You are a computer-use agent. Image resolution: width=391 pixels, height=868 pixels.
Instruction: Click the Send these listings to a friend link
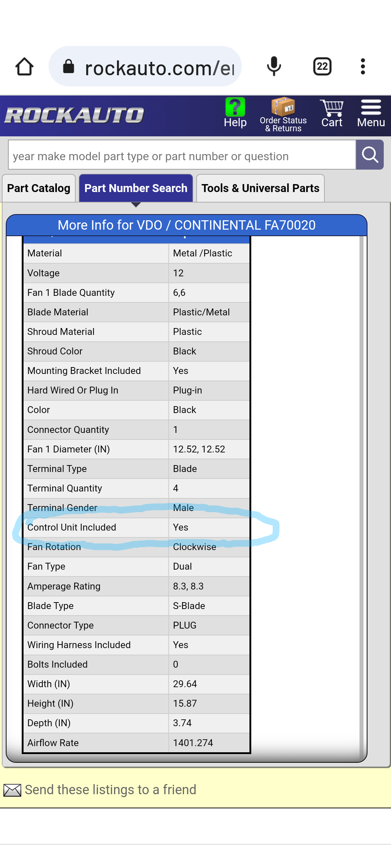pyautogui.click(x=110, y=790)
